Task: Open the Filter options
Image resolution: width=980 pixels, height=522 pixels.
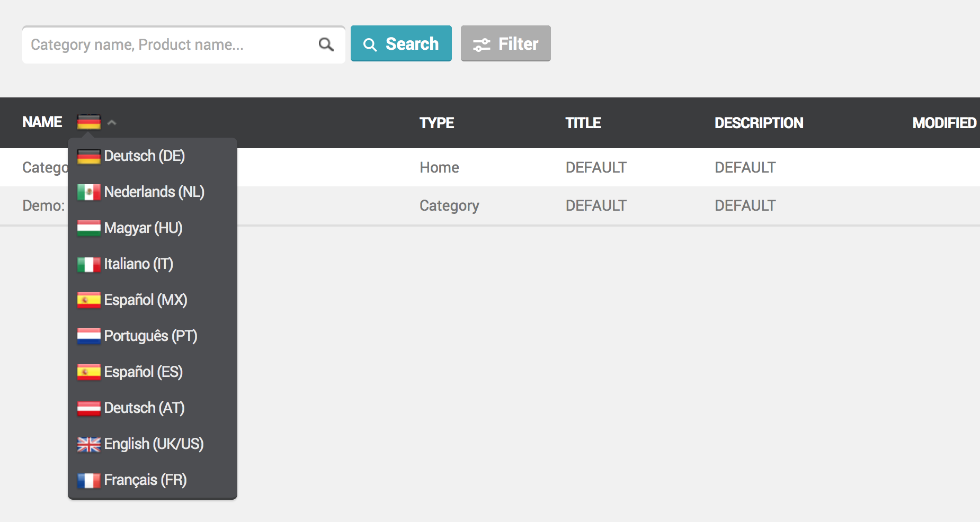Action: tap(505, 43)
